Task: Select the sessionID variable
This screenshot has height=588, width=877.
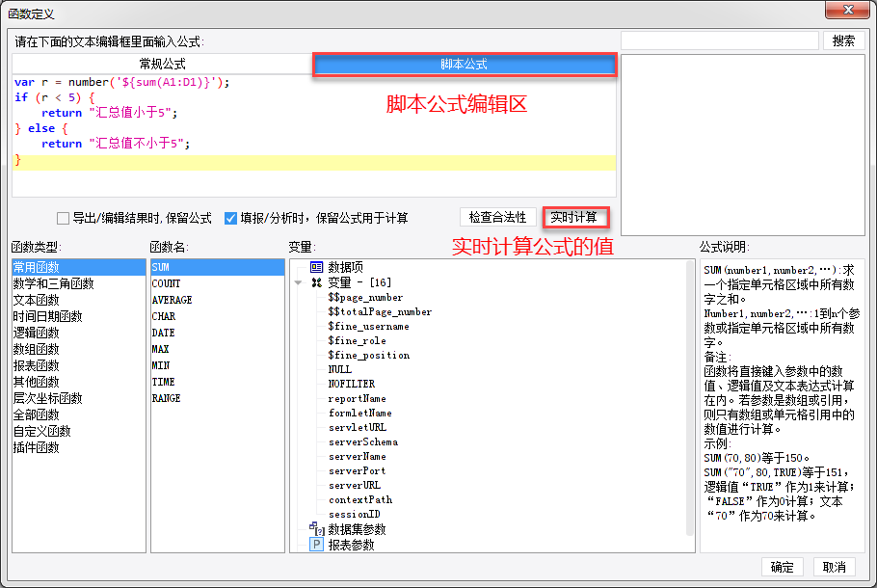Action: click(354, 514)
